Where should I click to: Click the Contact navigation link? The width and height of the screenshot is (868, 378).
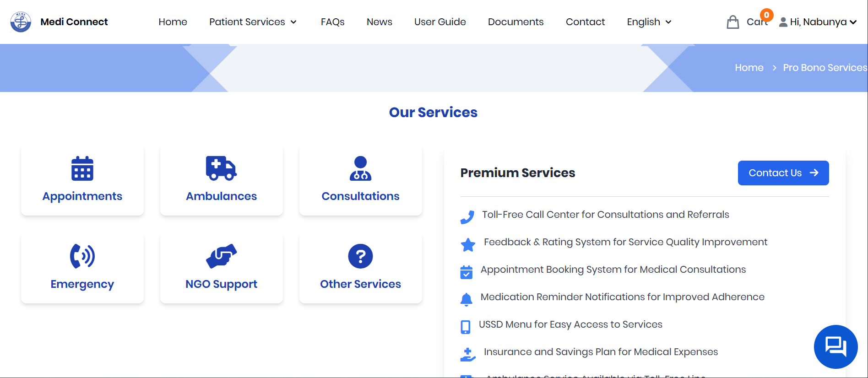click(585, 22)
